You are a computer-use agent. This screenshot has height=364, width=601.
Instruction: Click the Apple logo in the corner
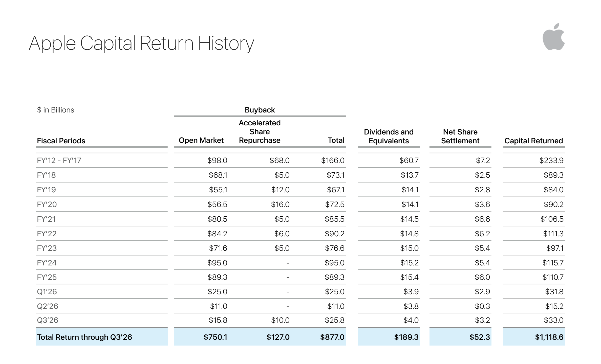tap(553, 37)
